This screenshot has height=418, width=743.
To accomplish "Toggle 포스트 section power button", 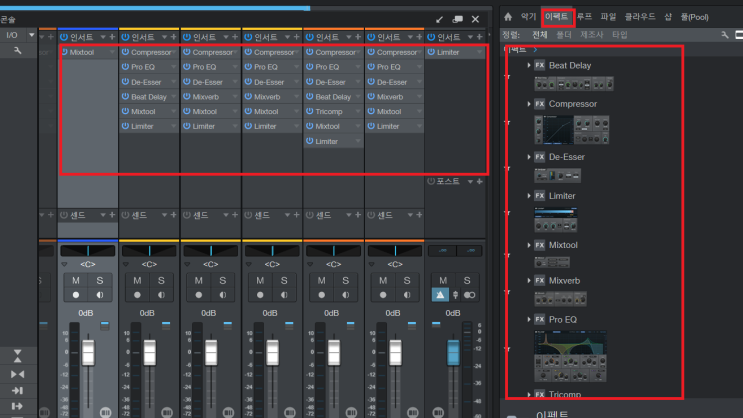I will 431,182.
